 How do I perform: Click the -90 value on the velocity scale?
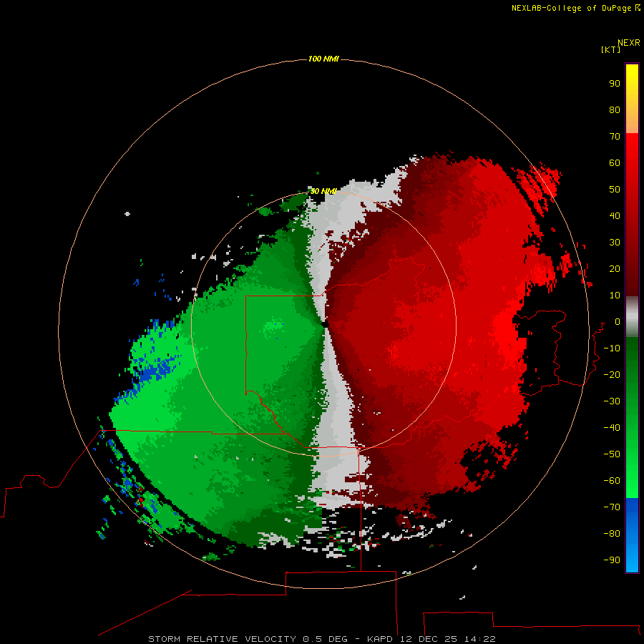pyautogui.click(x=612, y=560)
